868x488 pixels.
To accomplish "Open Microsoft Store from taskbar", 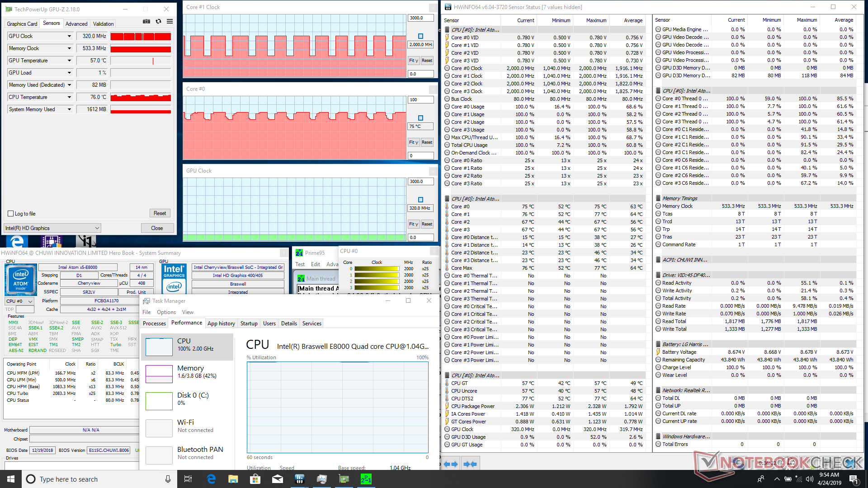I will pos(255,479).
